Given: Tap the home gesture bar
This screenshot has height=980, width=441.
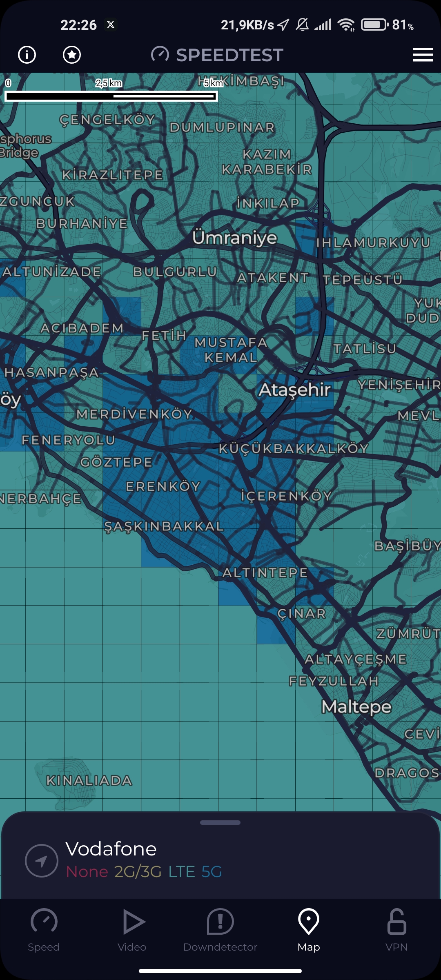Looking at the screenshot, I should [220, 971].
